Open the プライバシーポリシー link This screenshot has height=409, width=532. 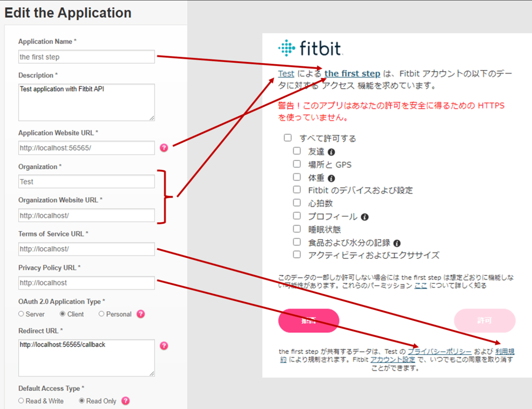pos(440,352)
